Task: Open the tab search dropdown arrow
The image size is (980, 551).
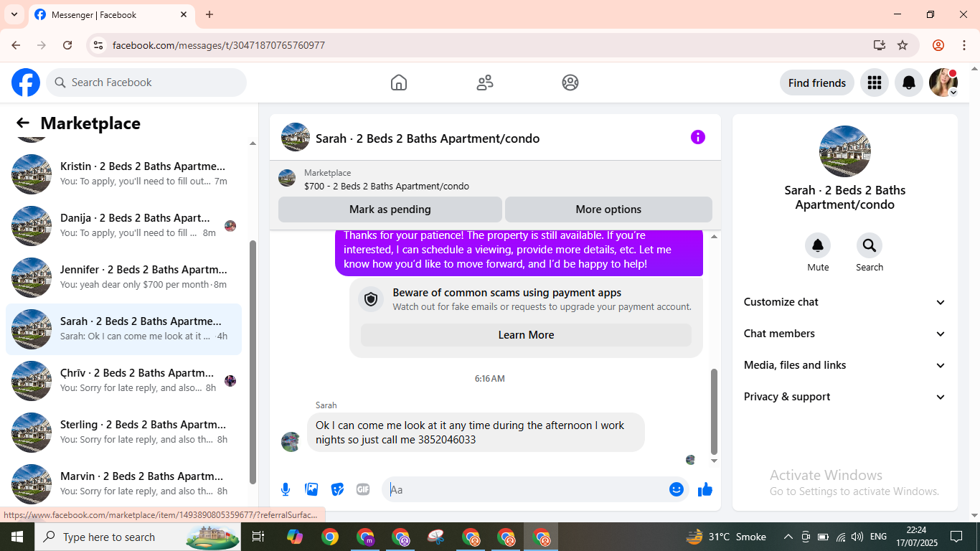Action: pos(14,14)
